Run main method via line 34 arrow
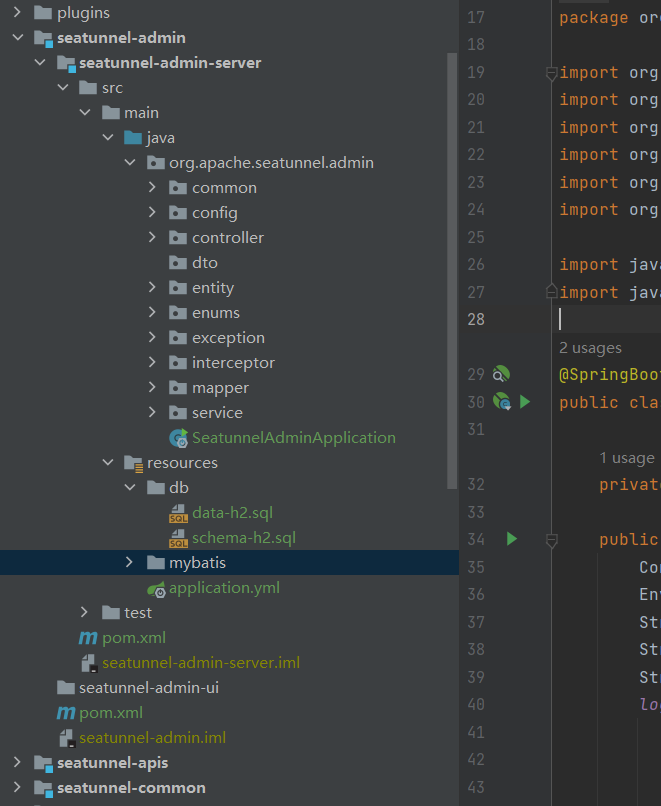Screen dimensions: 661x806 [511, 539]
